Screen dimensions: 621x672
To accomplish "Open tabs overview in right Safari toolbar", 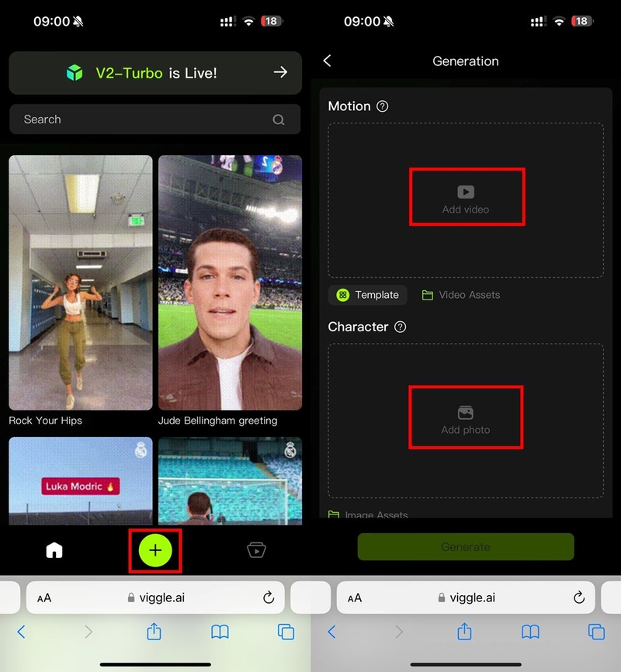I will pyautogui.click(x=597, y=632).
